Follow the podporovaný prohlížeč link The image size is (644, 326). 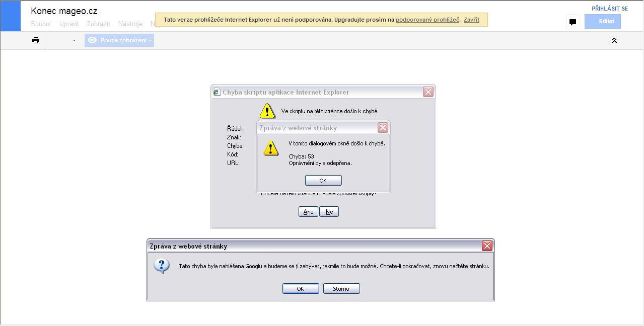pyautogui.click(x=427, y=20)
